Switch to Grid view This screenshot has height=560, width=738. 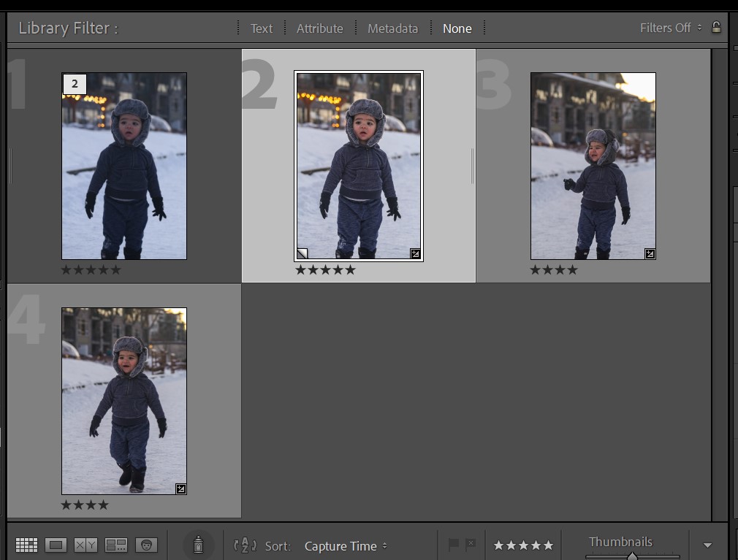(26, 545)
